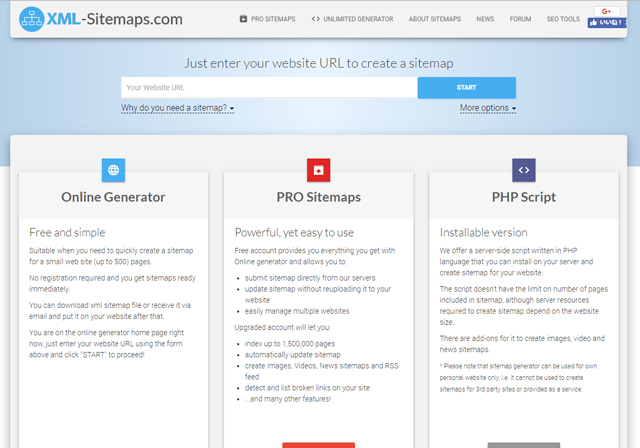Click the submit sitemap directly from our servers bullet
This screenshot has height=448, width=640.
[310, 278]
